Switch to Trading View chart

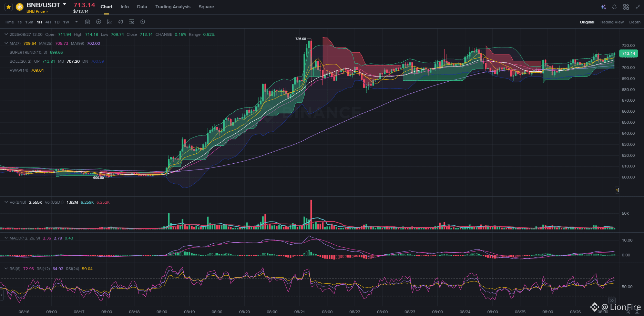coord(612,22)
